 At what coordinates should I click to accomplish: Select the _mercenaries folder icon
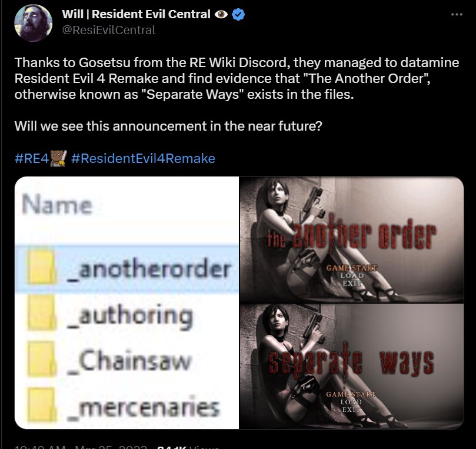pyautogui.click(x=41, y=405)
